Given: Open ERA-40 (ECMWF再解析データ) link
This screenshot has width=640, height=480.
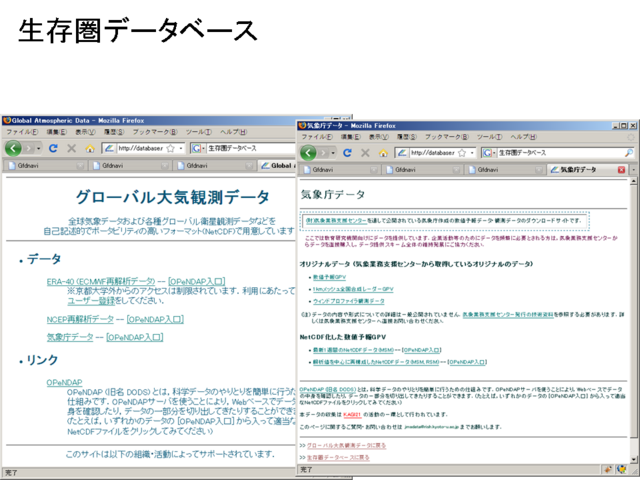Looking at the screenshot, I should pyautogui.click(x=101, y=282).
